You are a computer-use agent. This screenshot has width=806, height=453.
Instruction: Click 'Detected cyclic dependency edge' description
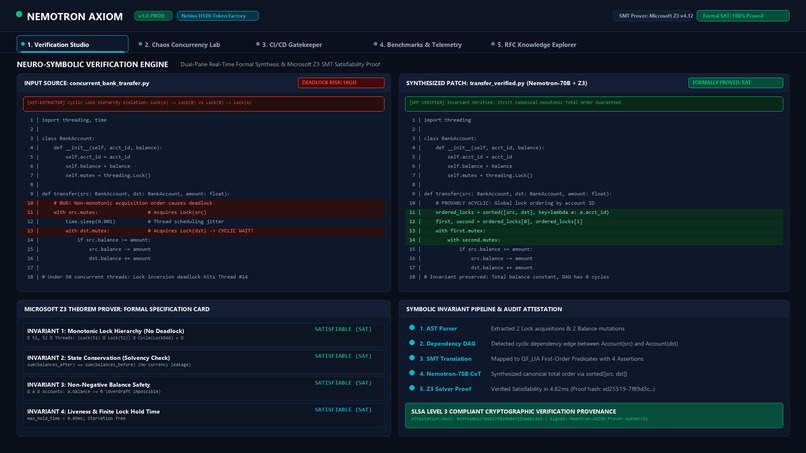coord(584,343)
